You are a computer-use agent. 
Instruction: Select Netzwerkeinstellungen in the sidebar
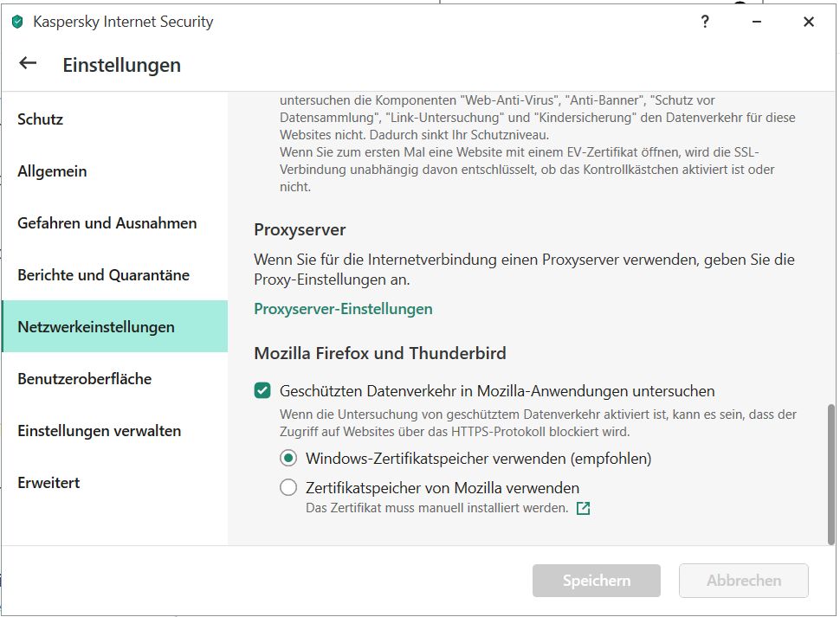pyautogui.click(x=114, y=326)
